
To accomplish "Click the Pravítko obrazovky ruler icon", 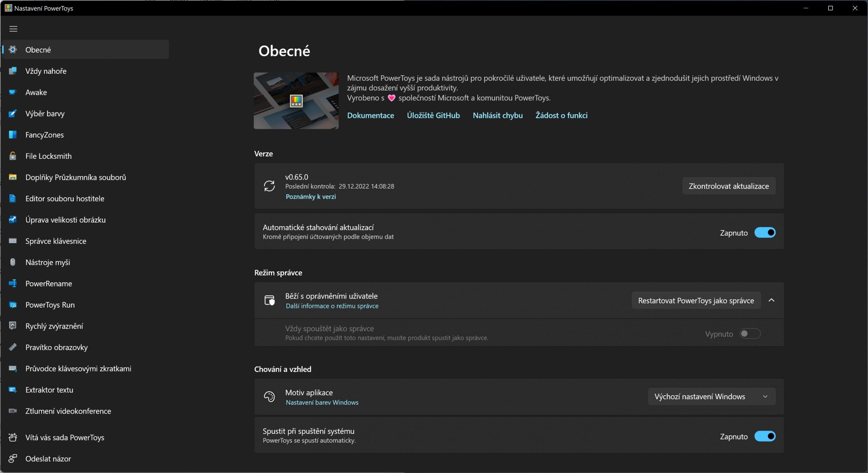I will (13, 347).
